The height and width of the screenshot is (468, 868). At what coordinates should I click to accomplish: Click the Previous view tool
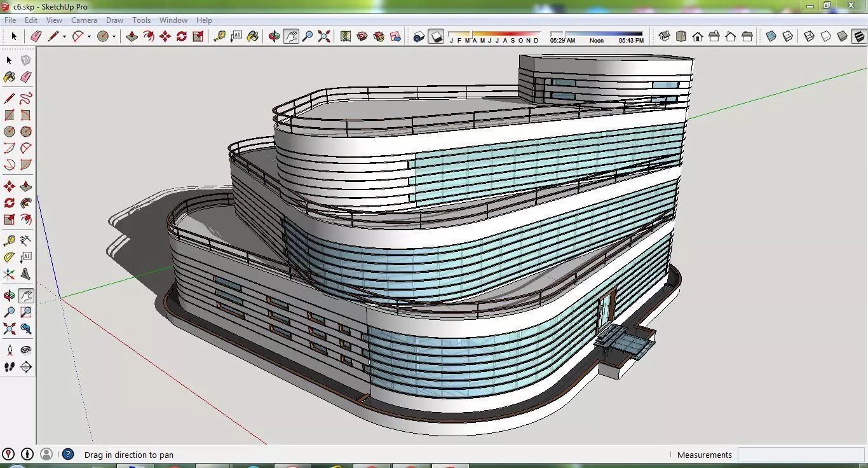(25, 329)
